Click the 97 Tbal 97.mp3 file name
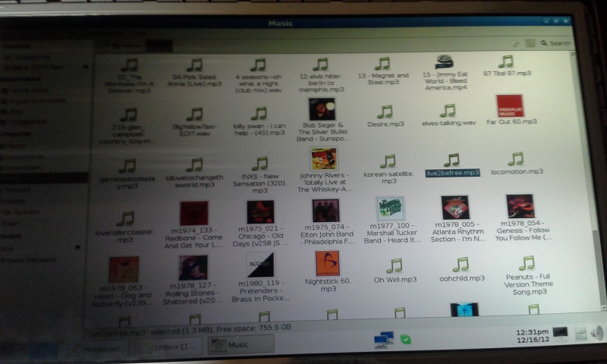The width and height of the screenshot is (607, 364). pyautogui.click(x=507, y=73)
